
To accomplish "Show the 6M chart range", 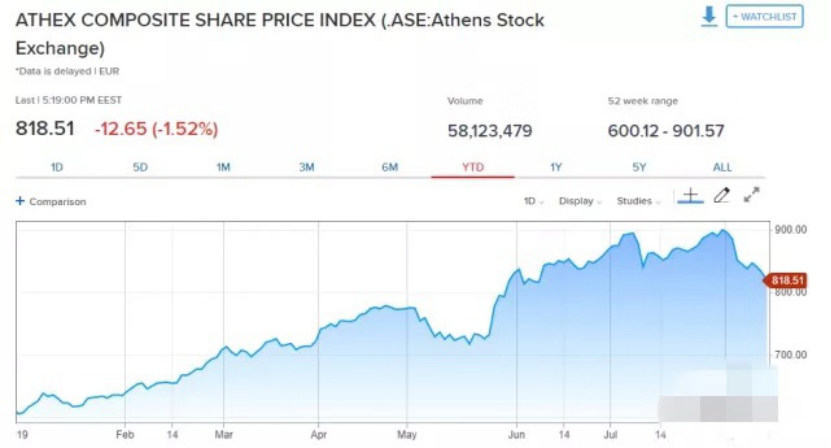I will coord(390,167).
